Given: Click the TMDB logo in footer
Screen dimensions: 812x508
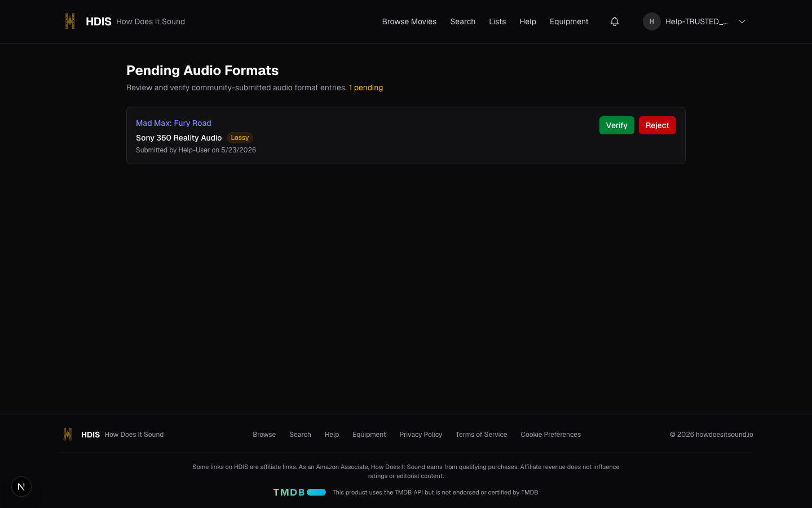Looking at the screenshot, I should pyautogui.click(x=299, y=492).
